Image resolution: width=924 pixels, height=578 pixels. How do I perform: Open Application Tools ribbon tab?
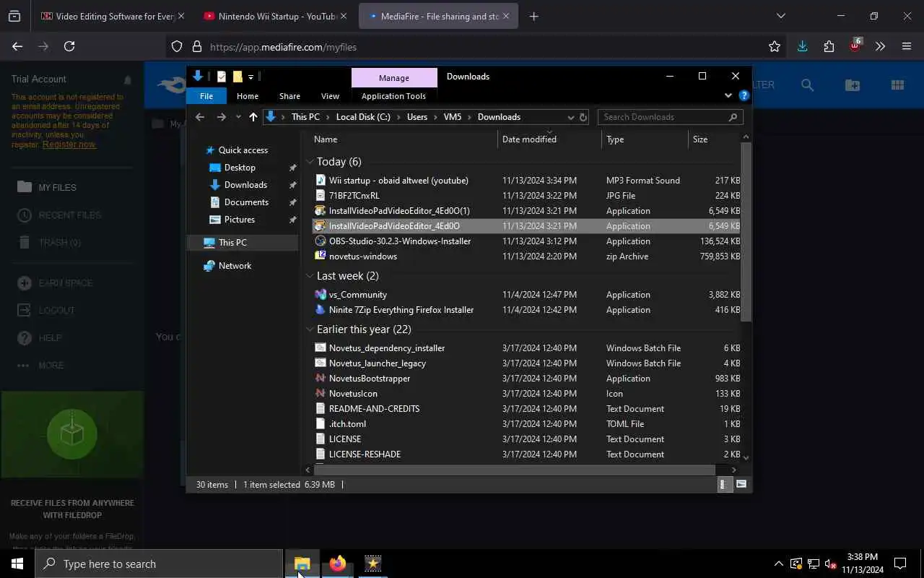pos(393,96)
